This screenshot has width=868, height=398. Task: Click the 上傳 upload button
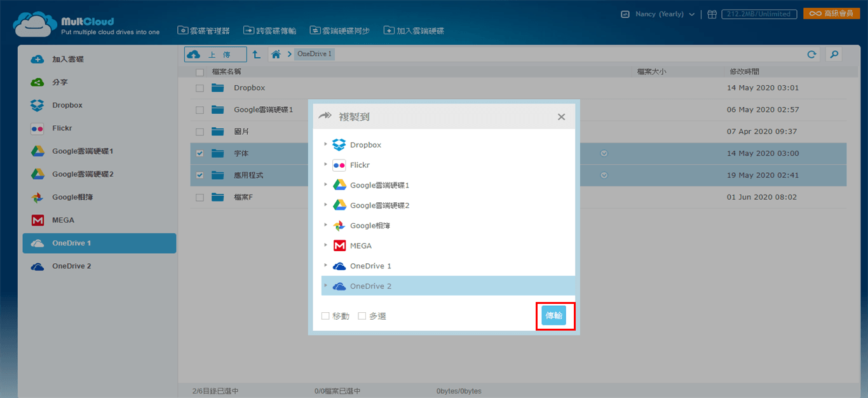coord(215,55)
